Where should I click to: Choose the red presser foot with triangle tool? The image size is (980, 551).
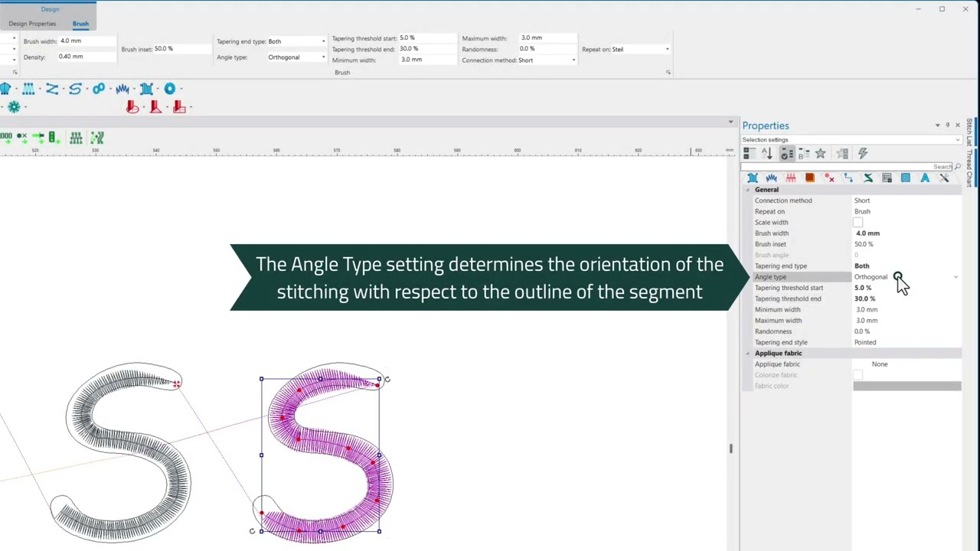pos(156,107)
